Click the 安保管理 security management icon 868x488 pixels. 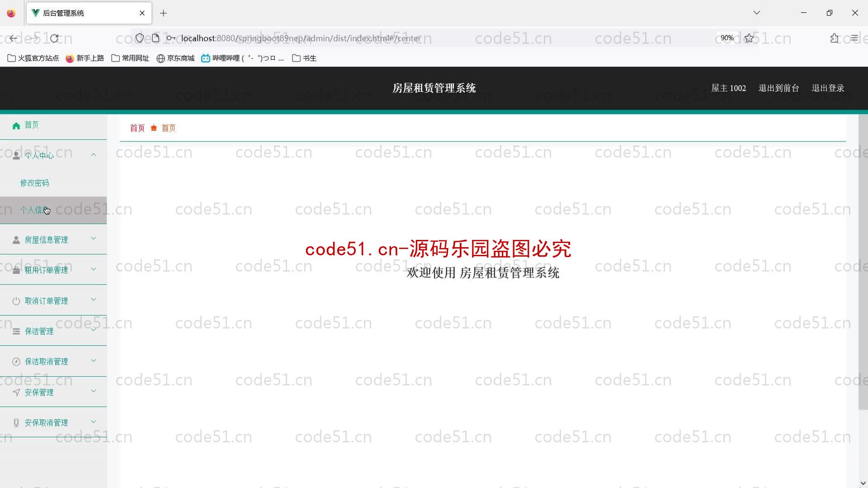pos(16,391)
